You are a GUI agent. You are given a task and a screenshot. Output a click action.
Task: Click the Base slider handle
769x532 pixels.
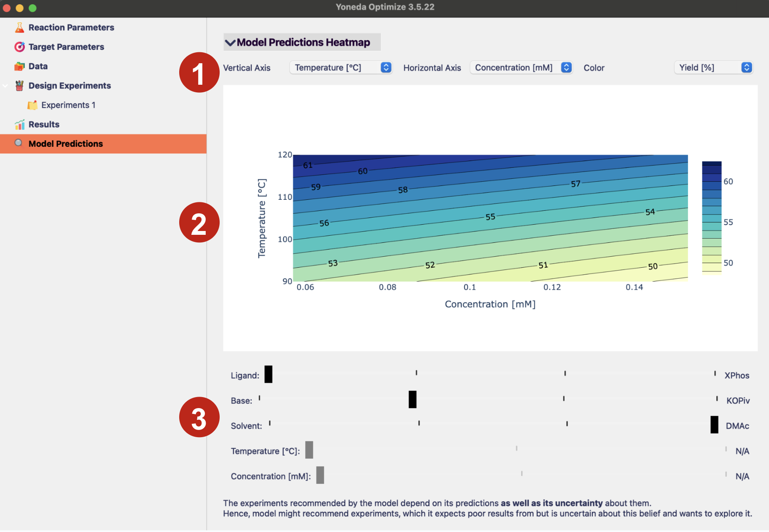(x=412, y=399)
